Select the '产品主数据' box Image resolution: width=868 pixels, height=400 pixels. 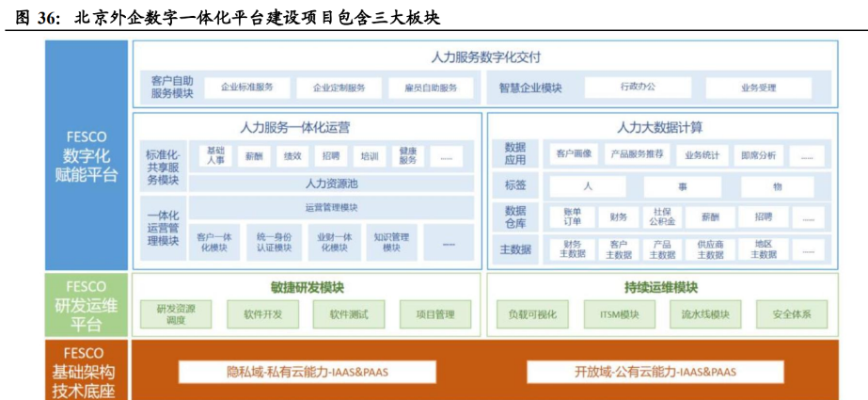click(x=662, y=249)
